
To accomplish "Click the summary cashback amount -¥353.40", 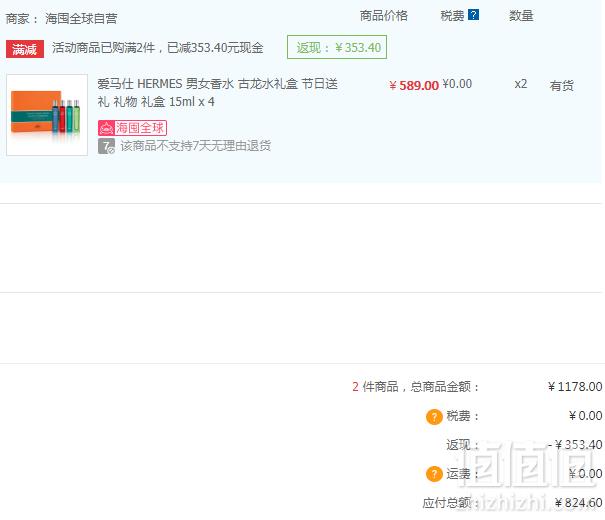I will 575,445.
